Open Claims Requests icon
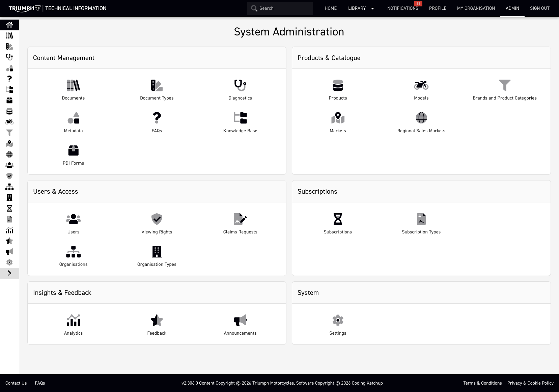This screenshot has height=392, width=559. click(x=240, y=219)
